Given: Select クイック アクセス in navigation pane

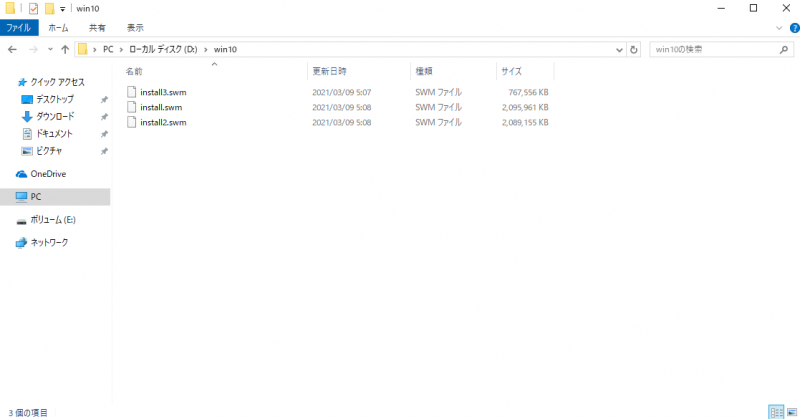Looking at the screenshot, I should coord(57,82).
